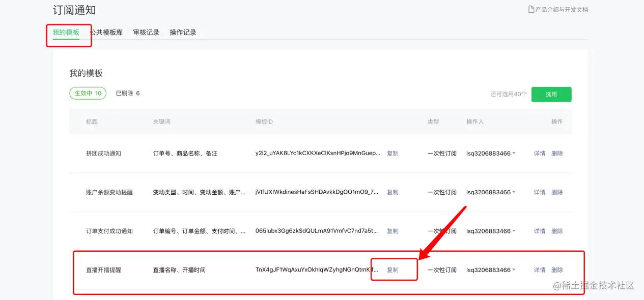
Task: Click the 模板ID column header
Action: tap(264, 122)
